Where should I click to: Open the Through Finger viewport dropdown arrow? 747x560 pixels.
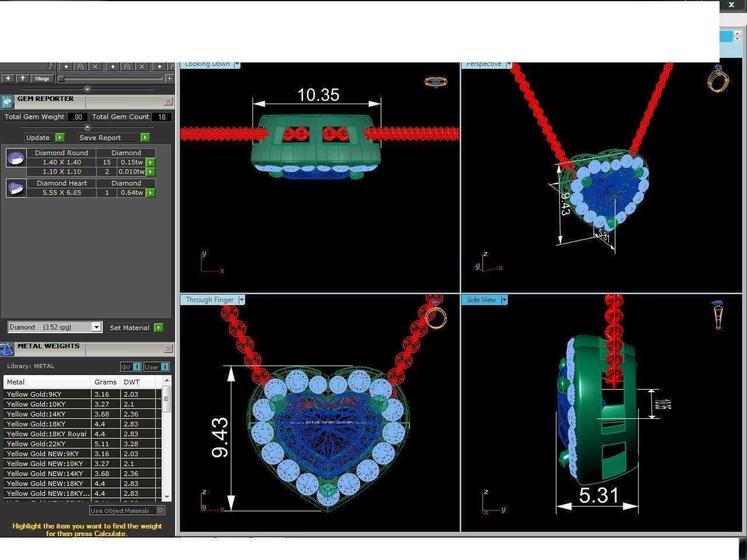point(241,300)
